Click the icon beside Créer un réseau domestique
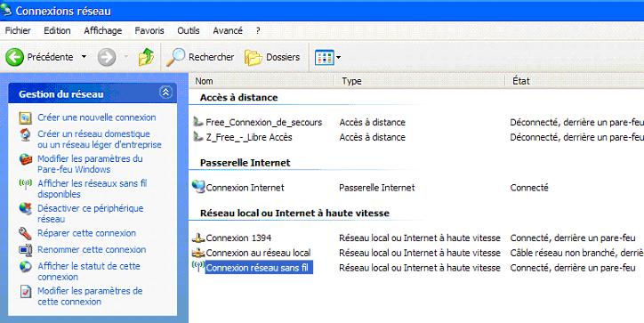The image size is (644, 323). pyautogui.click(x=26, y=134)
